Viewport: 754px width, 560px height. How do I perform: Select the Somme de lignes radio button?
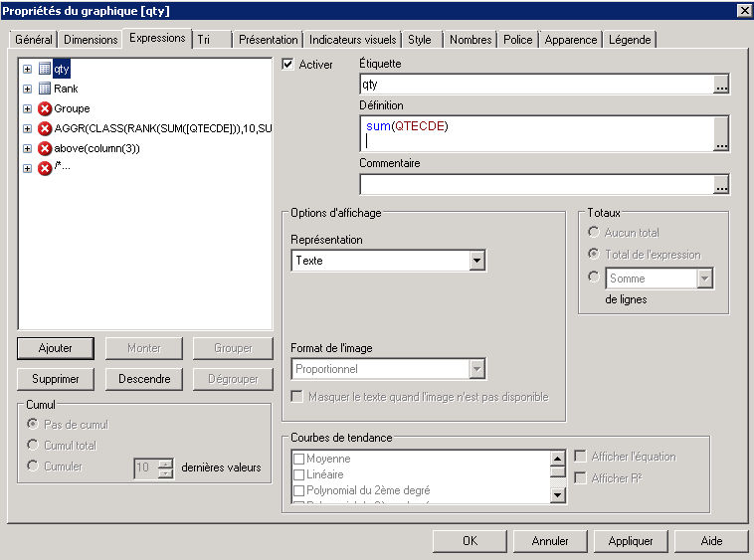pos(594,277)
